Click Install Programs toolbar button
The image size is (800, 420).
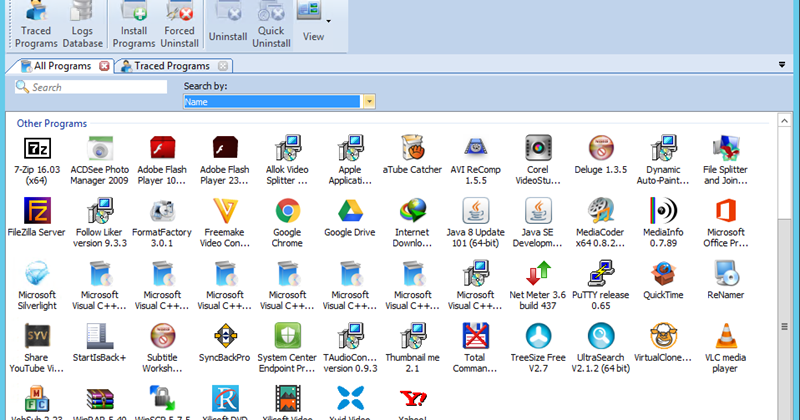tap(134, 24)
